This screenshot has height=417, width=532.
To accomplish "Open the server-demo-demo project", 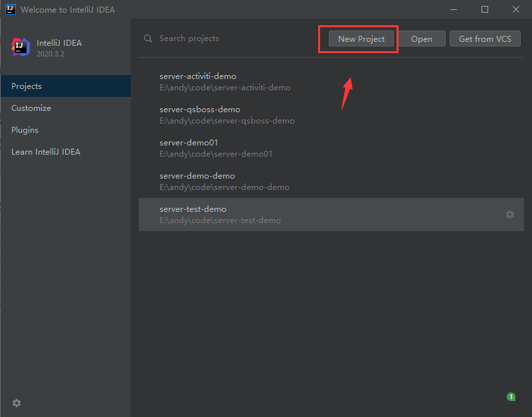I will 331,181.
